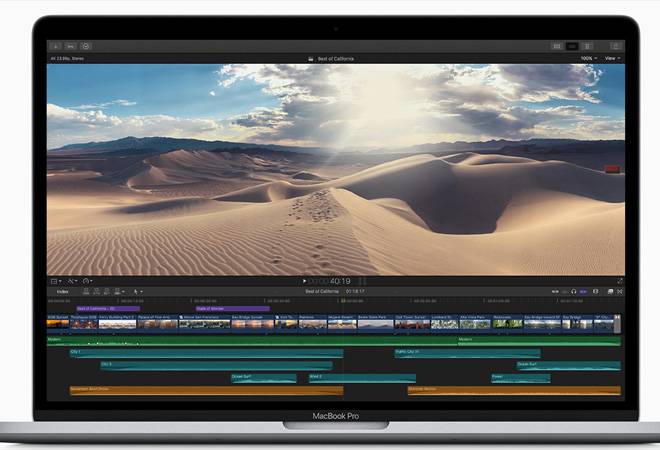This screenshot has height=450, width=660.
Task: Select the teal City 1 audio clip
Action: (206, 353)
